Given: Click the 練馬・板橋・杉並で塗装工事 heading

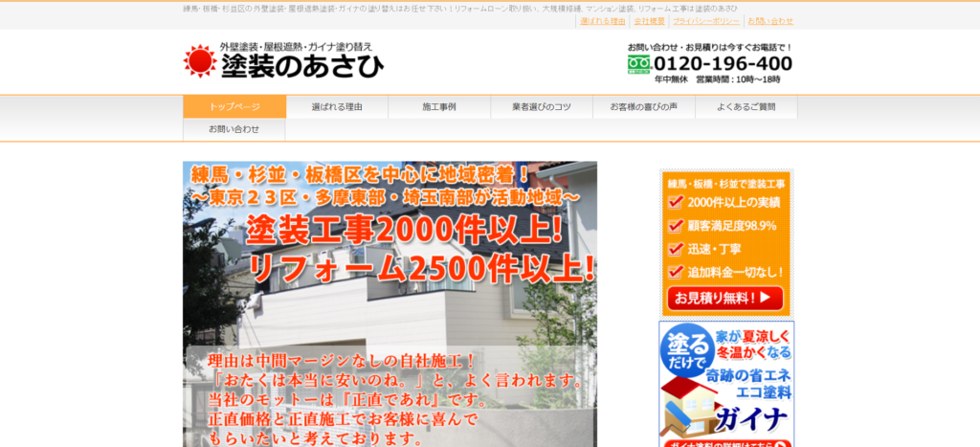Looking at the screenshot, I should [726, 184].
